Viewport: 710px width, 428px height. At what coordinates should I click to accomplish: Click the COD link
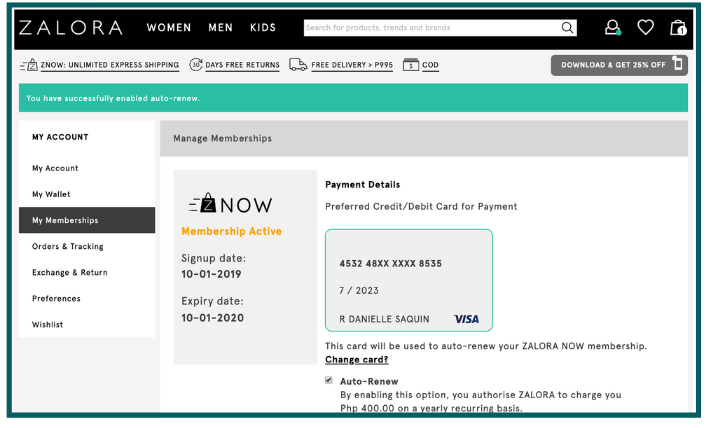click(430, 65)
